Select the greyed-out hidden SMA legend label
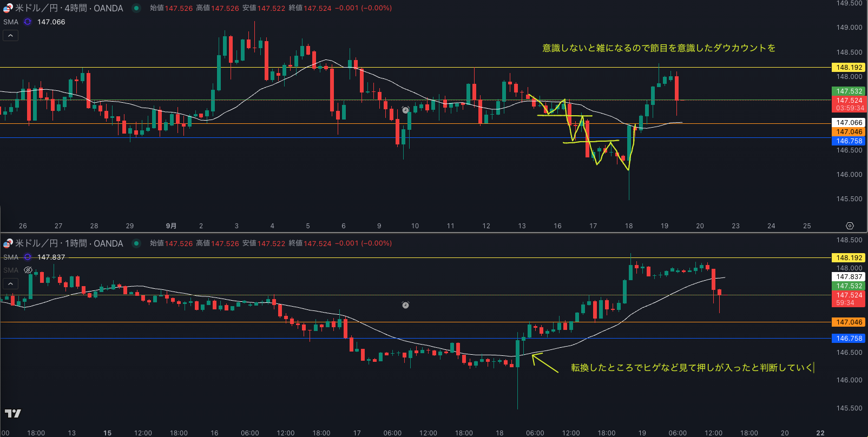Image resolution: width=868 pixels, height=437 pixels. coord(11,270)
